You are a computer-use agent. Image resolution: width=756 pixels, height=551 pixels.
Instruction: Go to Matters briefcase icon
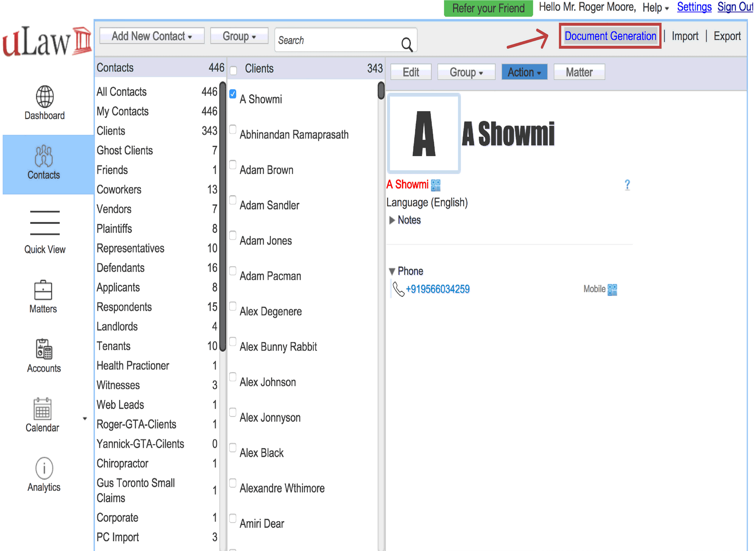click(43, 290)
